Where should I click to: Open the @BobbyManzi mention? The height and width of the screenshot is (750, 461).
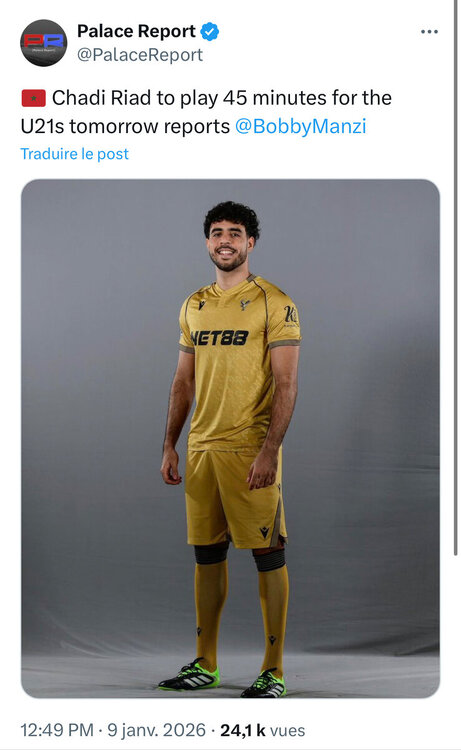point(300,126)
